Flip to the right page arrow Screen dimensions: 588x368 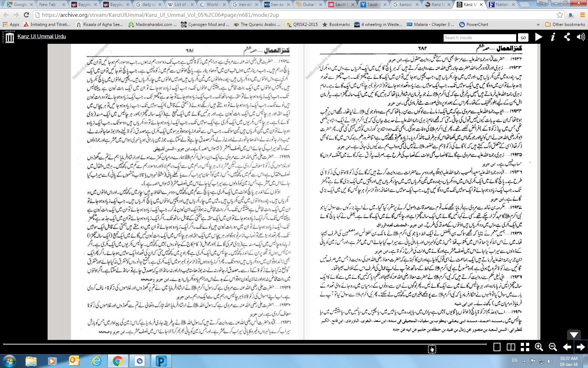(x=581, y=347)
